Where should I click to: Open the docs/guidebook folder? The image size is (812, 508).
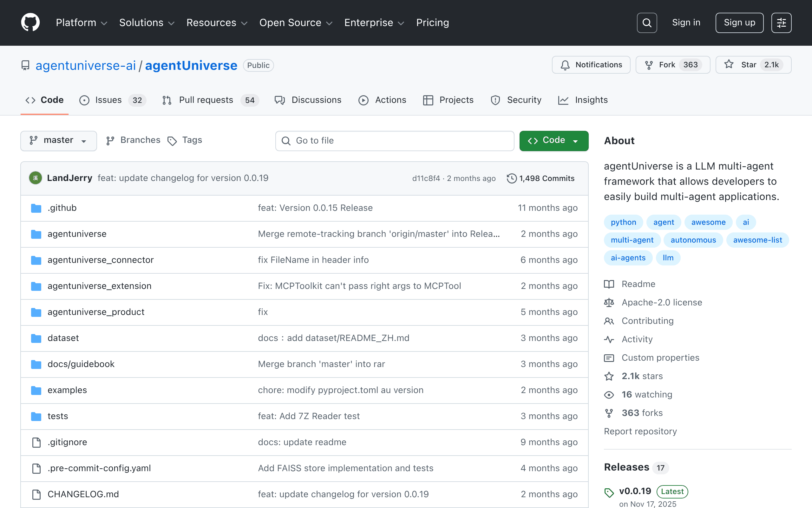(81, 364)
